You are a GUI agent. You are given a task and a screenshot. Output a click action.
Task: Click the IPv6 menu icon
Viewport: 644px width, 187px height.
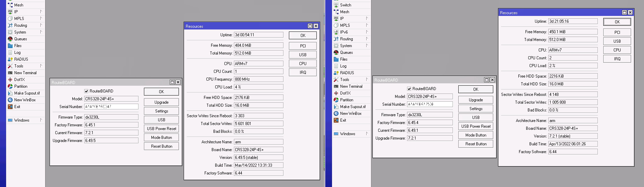pyautogui.click(x=336, y=32)
